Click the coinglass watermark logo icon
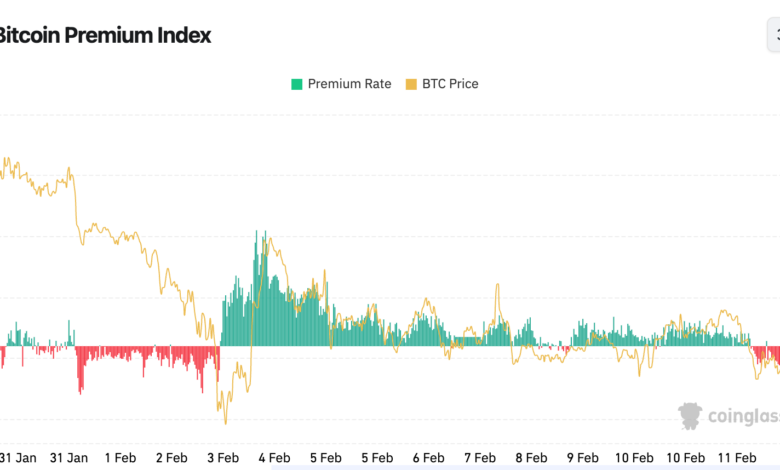The image size is (780, 470). (690, 416)
